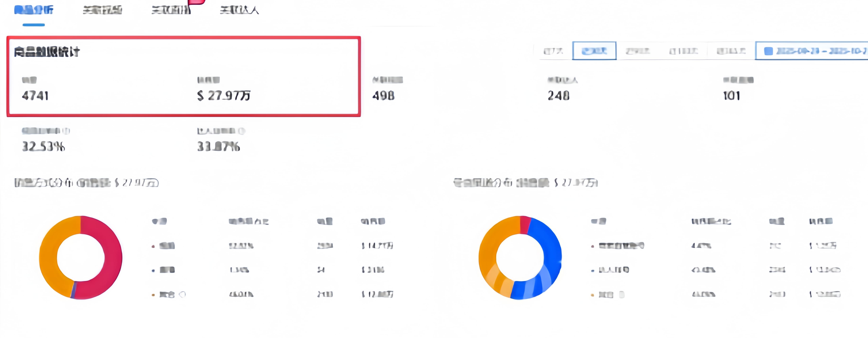The width and height of the screenshot is (868, 338).
Task: Click help icon next to orange legend entry, left chart
Action: coord(182,295)
